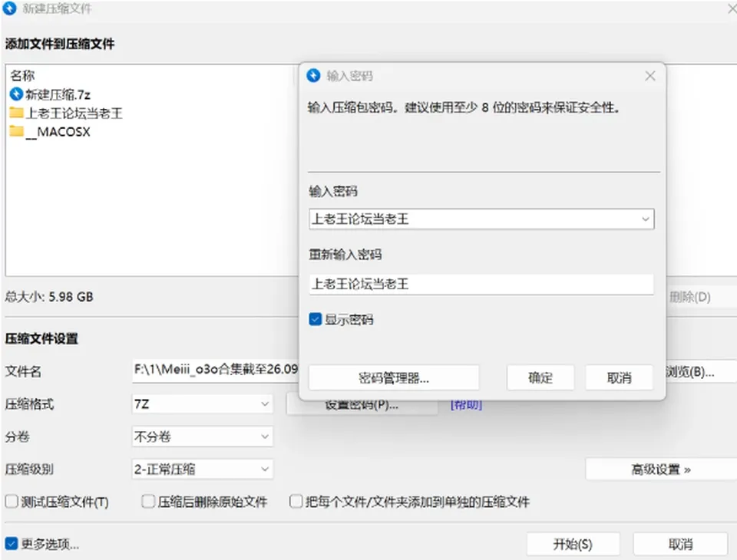Viewport: 737px width, 560px height.
Task: Click the 名称 column header
Action: point(22,75)
